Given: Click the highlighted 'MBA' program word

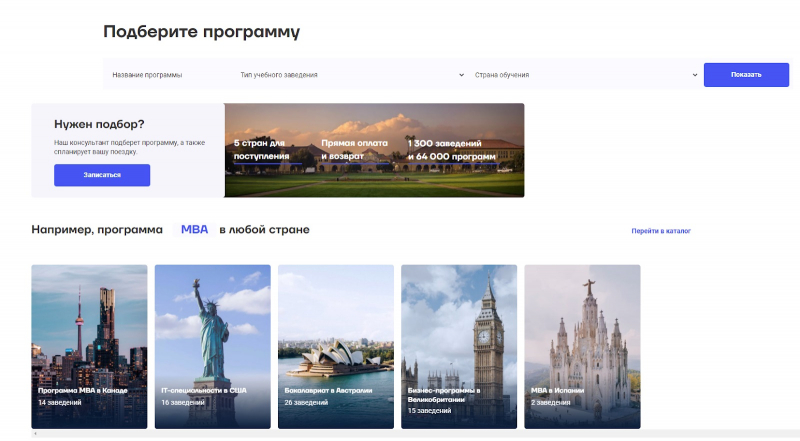Looking at the screenshot, I should 194,230.
